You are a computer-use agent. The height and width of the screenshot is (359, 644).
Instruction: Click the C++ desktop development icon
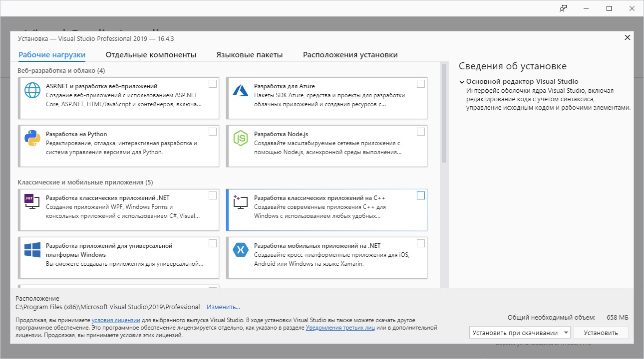click(x=241, y=201)
